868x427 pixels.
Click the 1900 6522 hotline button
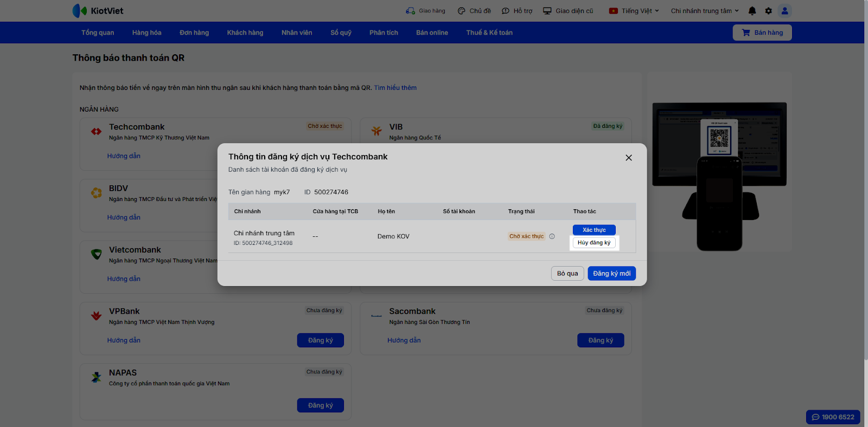833,417
